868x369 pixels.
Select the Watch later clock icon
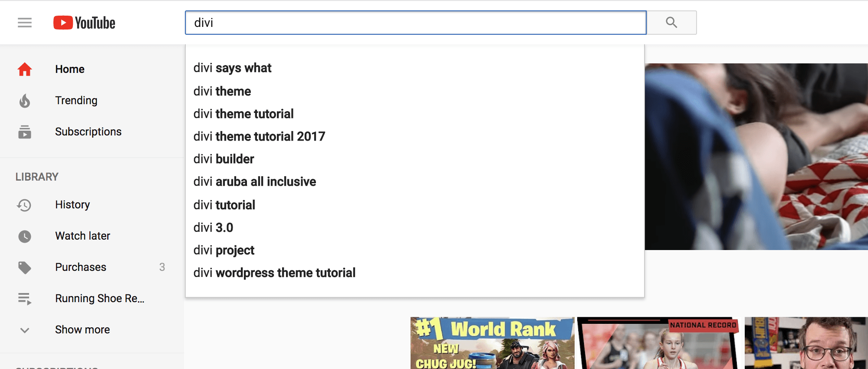pos(25,236)
